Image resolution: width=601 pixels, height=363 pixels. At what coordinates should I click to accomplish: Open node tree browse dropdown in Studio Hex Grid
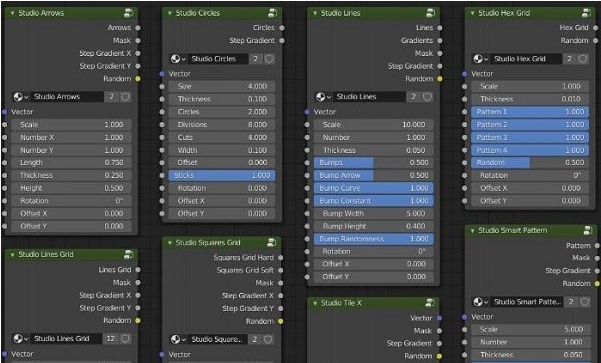point(480,59)
